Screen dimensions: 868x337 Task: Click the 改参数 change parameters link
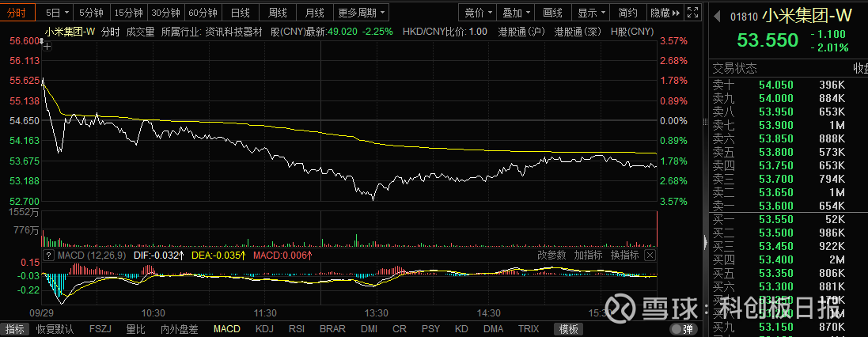click(x=552, y=255)
